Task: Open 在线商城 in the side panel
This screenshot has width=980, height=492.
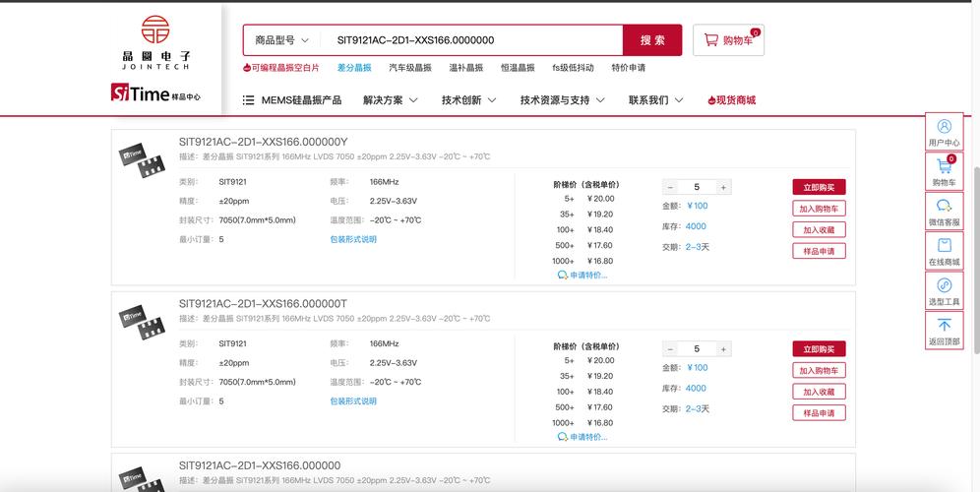Action: click(x=944, y=251)
